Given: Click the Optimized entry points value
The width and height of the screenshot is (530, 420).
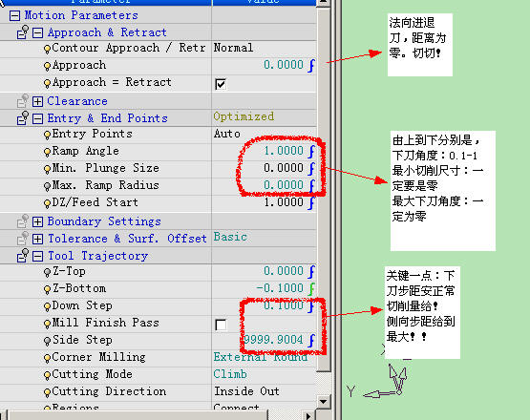Looking at the screenshot, I should pyautogui.click(x=244, y=116).
